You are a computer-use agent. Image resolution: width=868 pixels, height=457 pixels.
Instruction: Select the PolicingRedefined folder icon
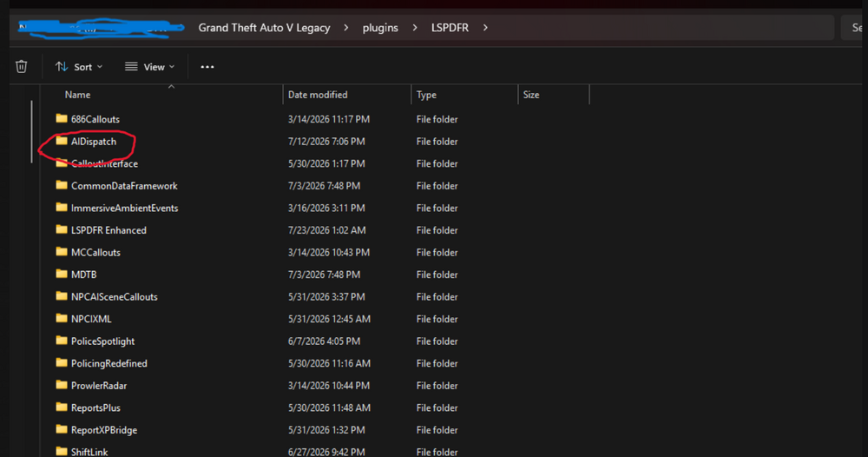click(62, 362)
